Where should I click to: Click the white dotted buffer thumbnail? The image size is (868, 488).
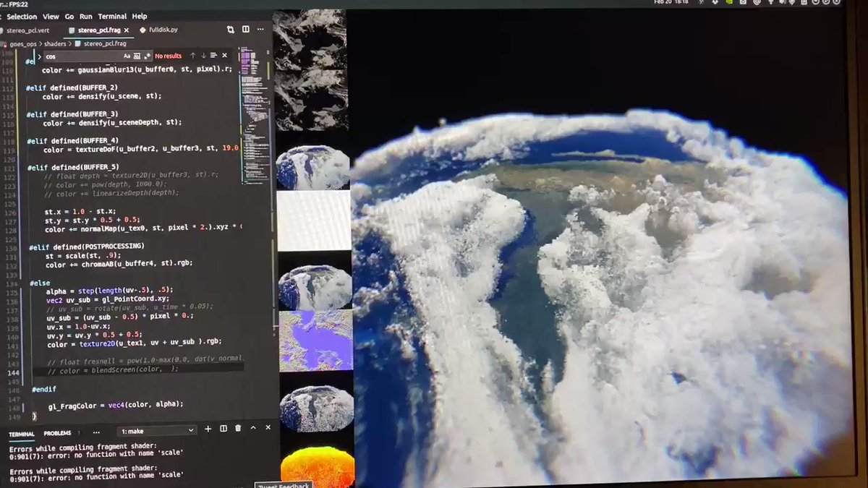coord(314,221)
